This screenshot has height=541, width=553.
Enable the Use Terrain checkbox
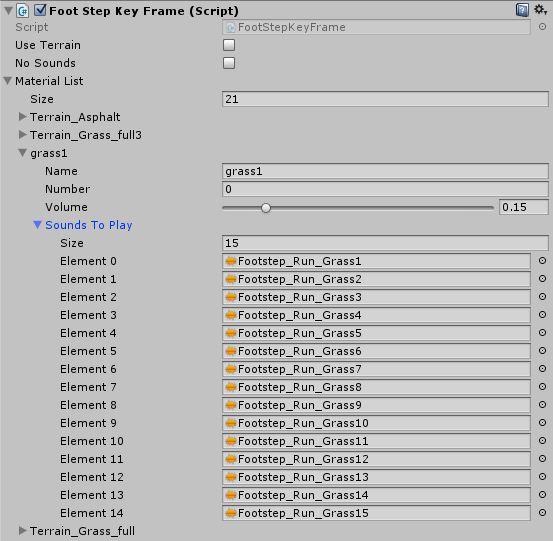coord(229,45)
